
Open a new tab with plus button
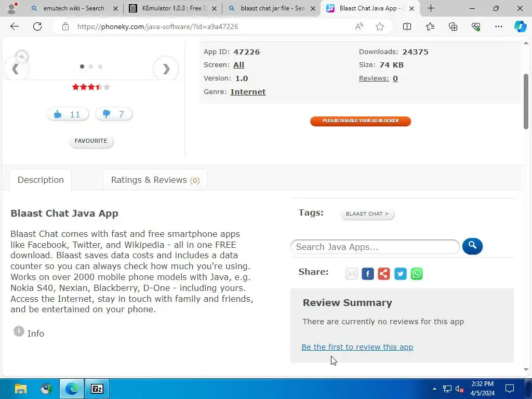click(x=431, y=8)
